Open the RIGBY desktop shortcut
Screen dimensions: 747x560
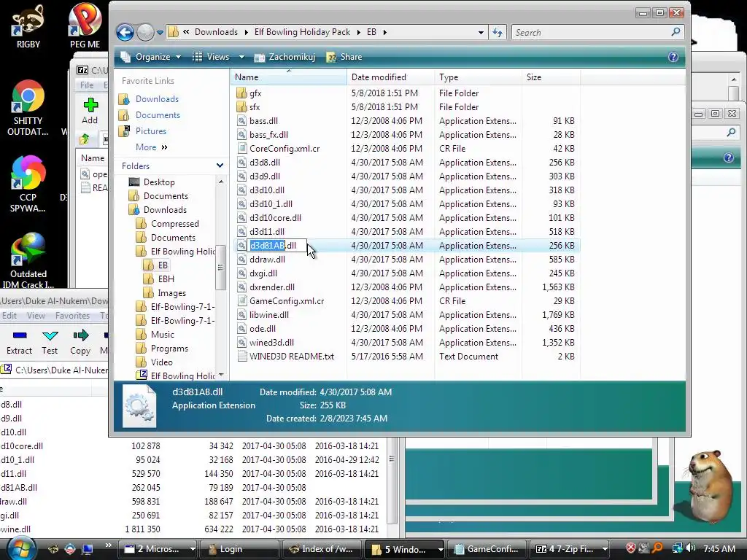click(28, 26)
